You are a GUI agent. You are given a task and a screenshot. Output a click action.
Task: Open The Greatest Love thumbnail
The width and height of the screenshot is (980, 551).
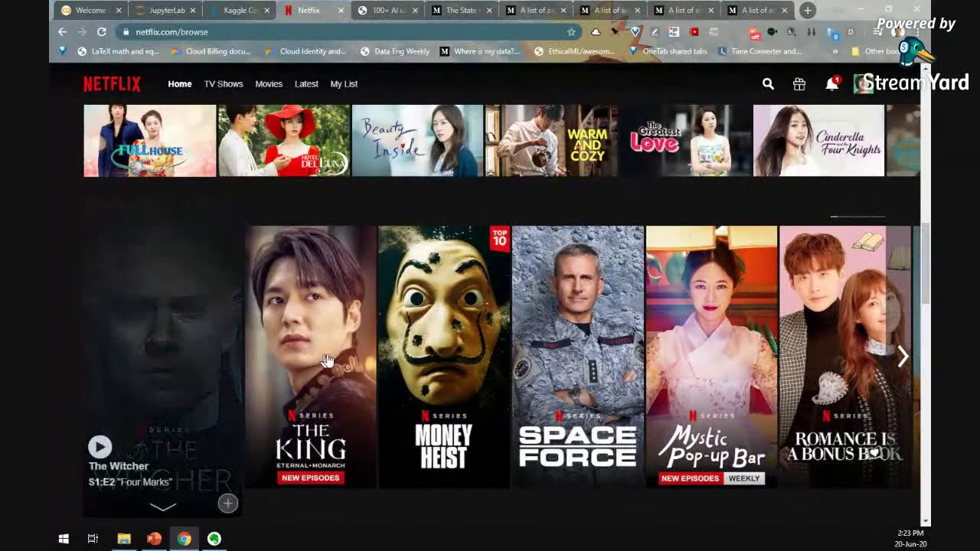click(x=685, y=141)
